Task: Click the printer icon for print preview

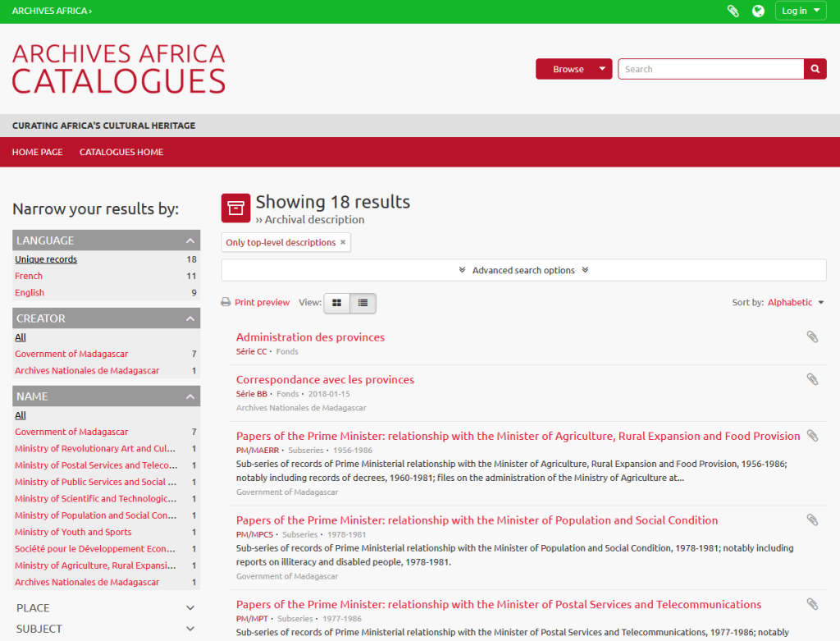Action: 226,302
